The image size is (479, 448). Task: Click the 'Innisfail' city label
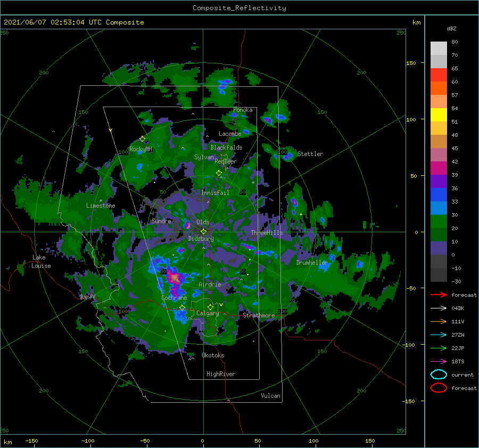(216, 193)
